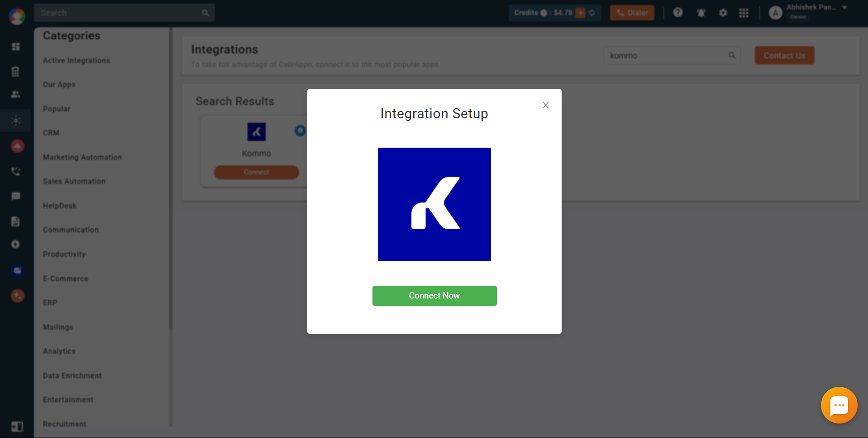Select Marketing Automation category
Viewport: 868px width, 438px height.
click(82, 157)
